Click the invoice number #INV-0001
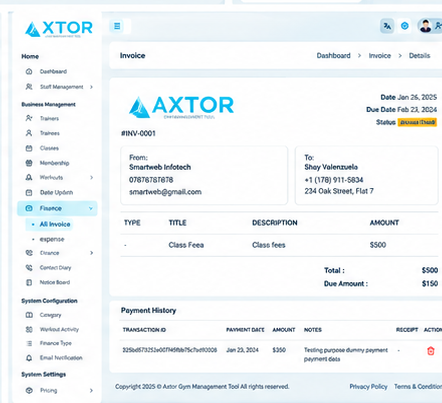Viewport: 442px width, 403px height. 138,133
